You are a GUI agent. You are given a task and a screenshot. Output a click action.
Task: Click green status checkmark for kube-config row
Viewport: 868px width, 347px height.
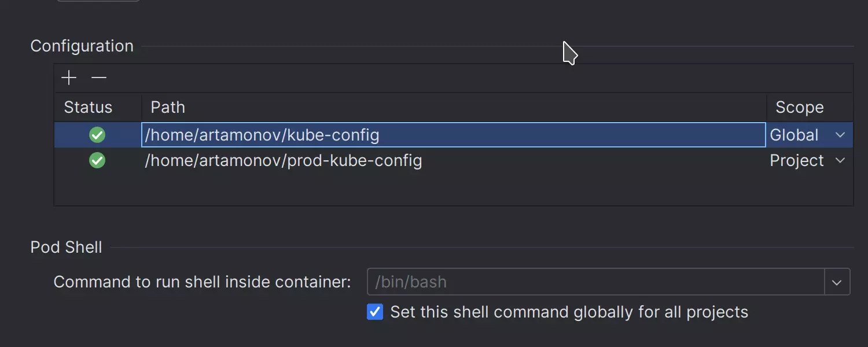(x=97, y=135)
